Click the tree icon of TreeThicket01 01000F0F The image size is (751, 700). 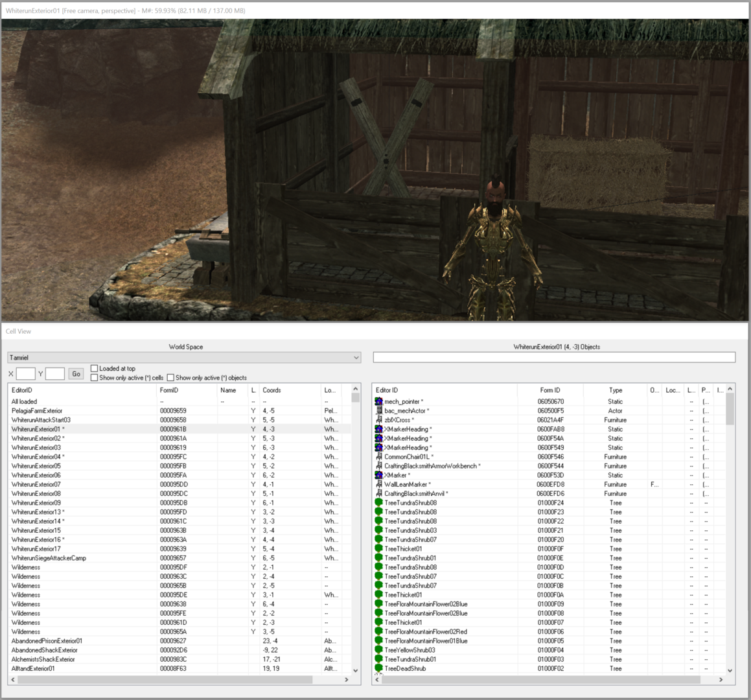(378, 548)
